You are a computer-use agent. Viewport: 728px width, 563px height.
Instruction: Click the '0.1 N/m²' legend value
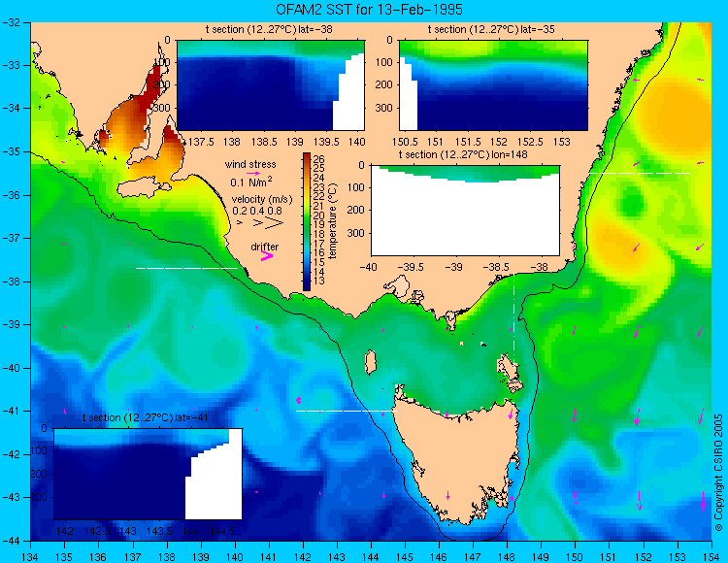[251, 182]
